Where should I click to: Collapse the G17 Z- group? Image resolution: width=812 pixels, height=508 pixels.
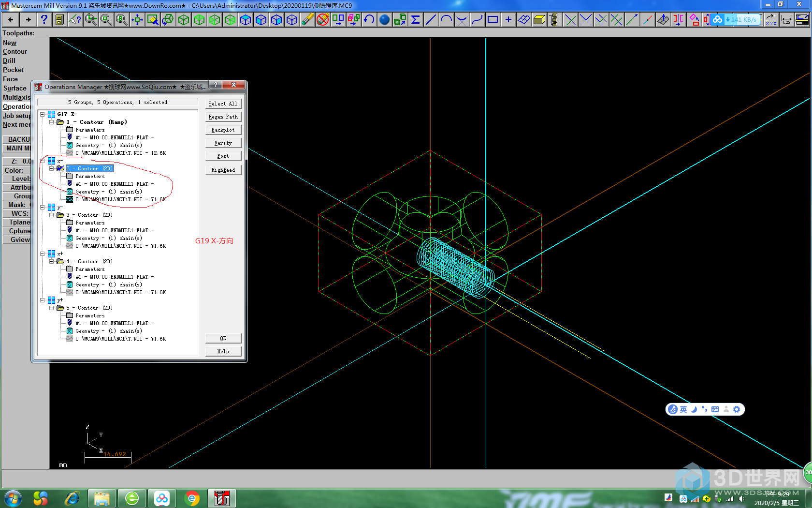[x=43, y=115]
